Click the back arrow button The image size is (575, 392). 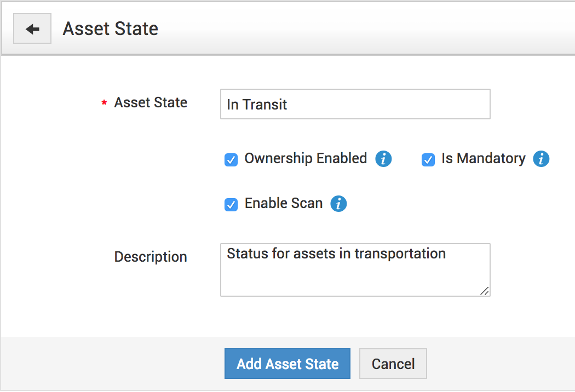coord(32,29)
